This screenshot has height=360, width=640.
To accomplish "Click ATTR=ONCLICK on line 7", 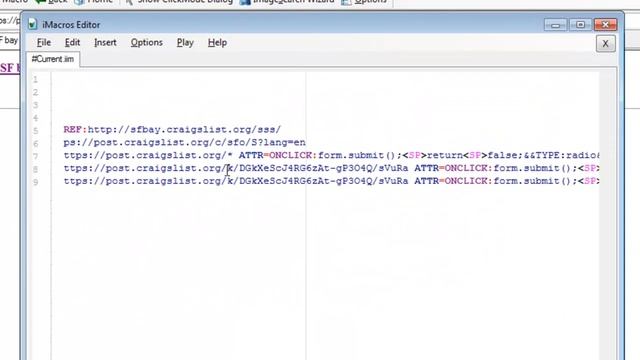I will [276, 156].
